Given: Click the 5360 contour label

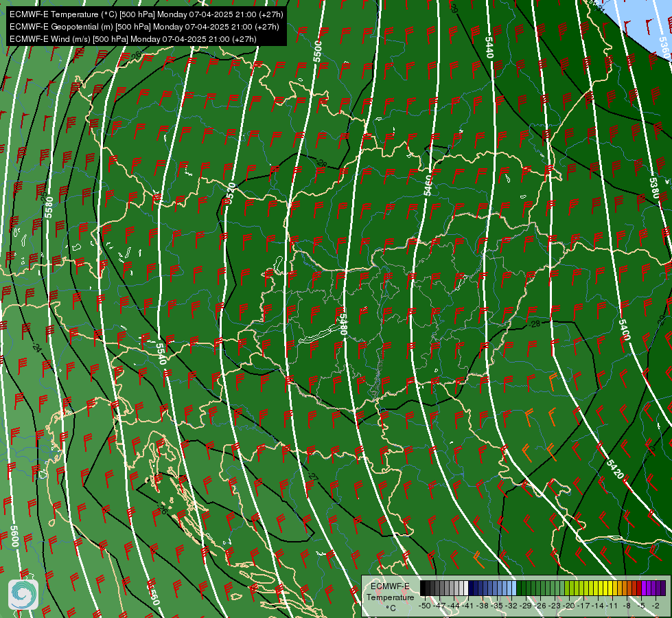Looking at the screenshot, I should tap(664, 48).
